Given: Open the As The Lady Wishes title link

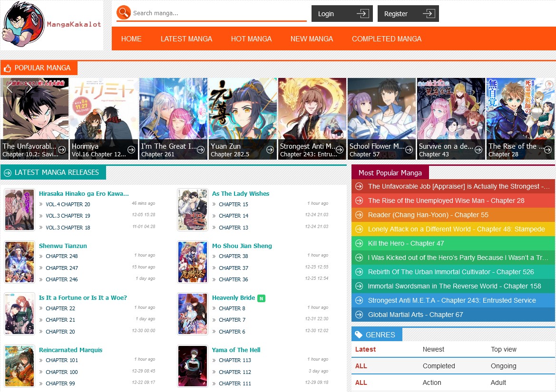Looking at the screenshot, I should pos(241,194).
